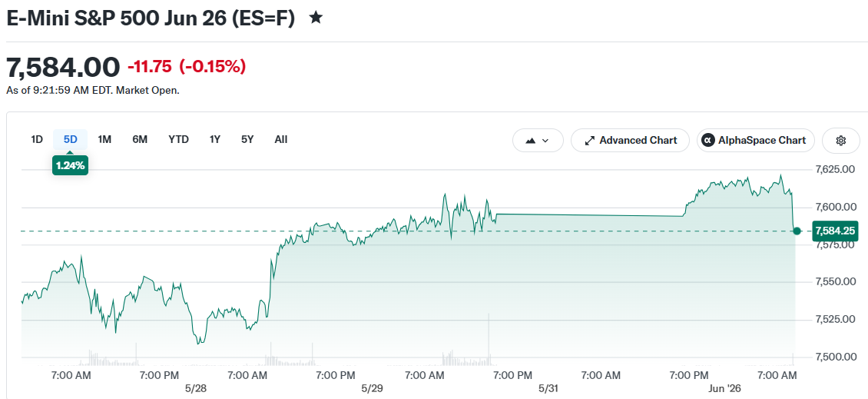Click the 7,584.00 quote price

coord(62,67)
